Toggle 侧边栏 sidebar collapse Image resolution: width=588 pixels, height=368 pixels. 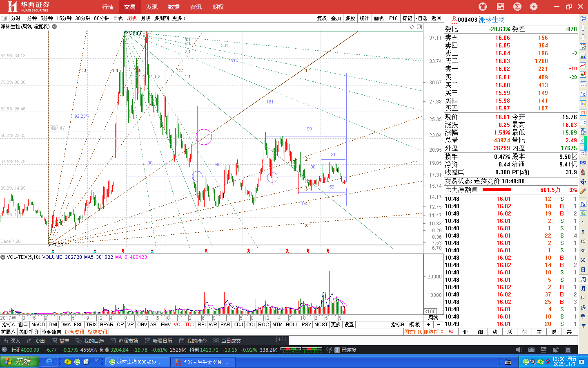click(434, 332)
